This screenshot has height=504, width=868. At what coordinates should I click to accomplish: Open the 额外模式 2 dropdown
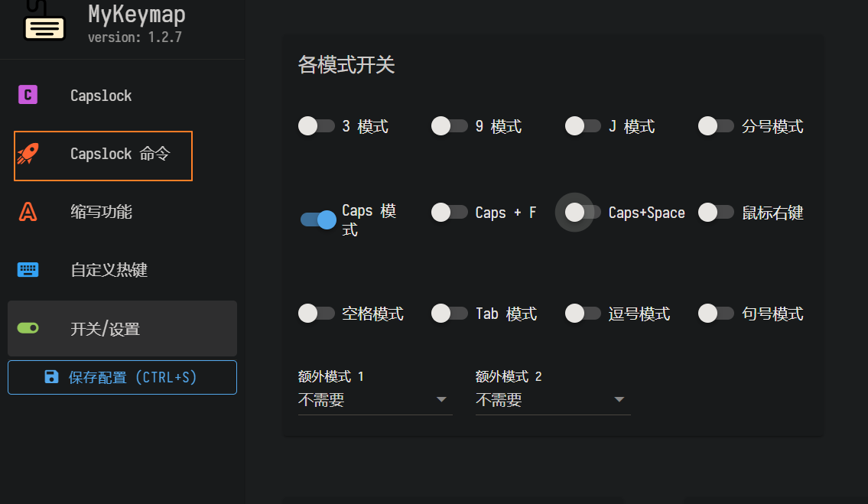pos(552,398)
